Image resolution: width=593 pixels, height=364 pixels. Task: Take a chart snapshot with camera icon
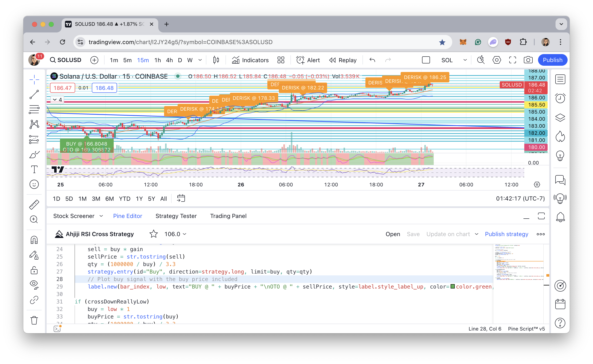click(528, 60)
